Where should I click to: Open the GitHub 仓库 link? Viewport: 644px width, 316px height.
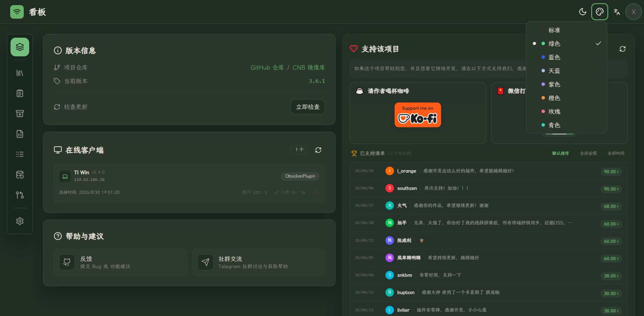tap(267, 68)
